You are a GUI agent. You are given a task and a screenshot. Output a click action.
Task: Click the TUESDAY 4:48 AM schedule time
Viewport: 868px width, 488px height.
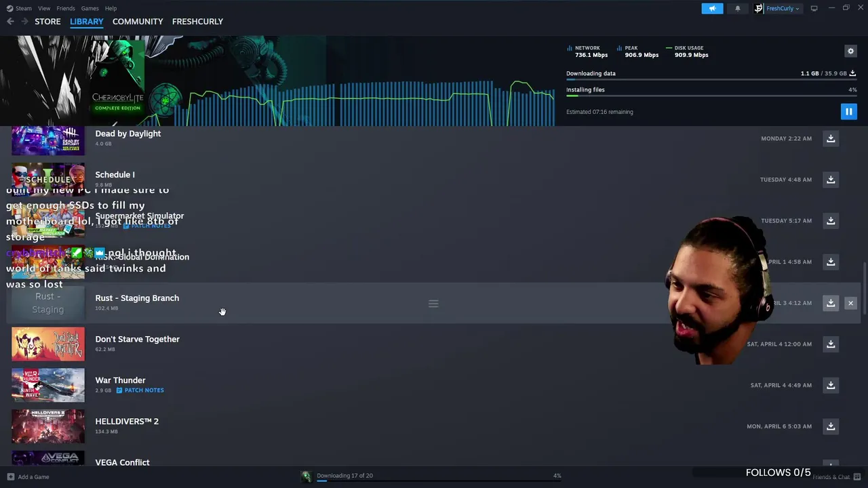[785, 180]
